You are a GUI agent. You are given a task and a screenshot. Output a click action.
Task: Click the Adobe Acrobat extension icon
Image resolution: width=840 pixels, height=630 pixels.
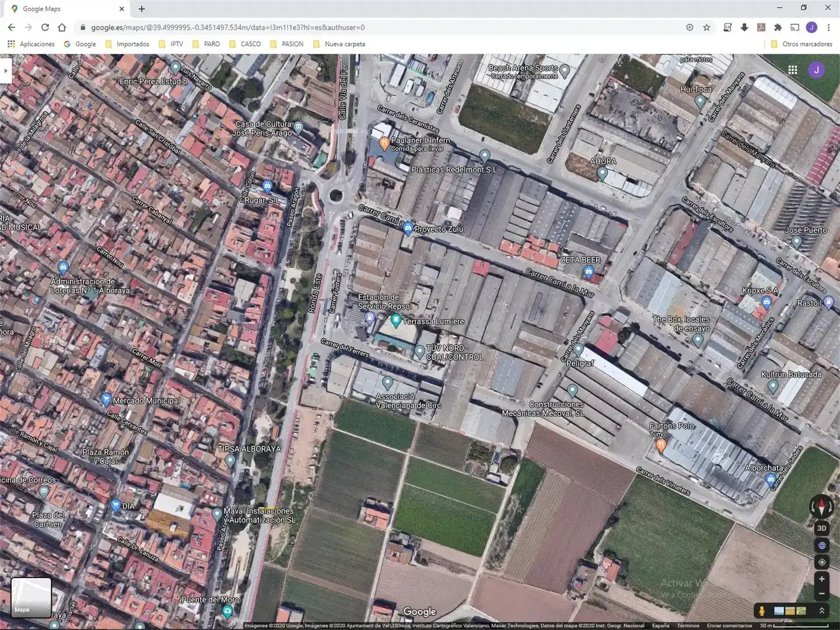761,27
